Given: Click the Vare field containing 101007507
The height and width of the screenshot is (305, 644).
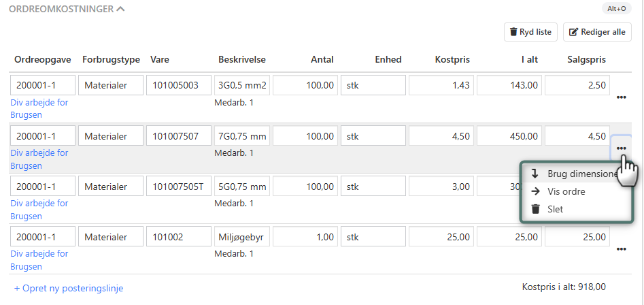Looking at the screenshot, I should tap(178, 136).
